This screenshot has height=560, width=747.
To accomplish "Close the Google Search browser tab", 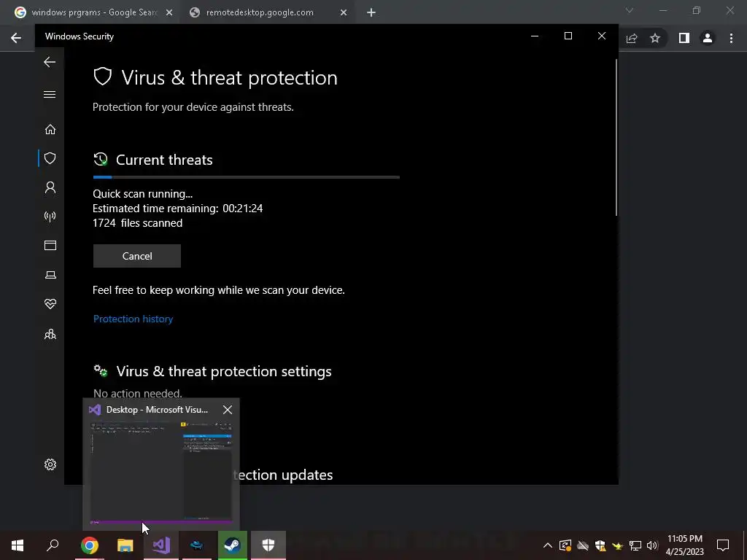I will pyautogui.click(x=169, y=13).
